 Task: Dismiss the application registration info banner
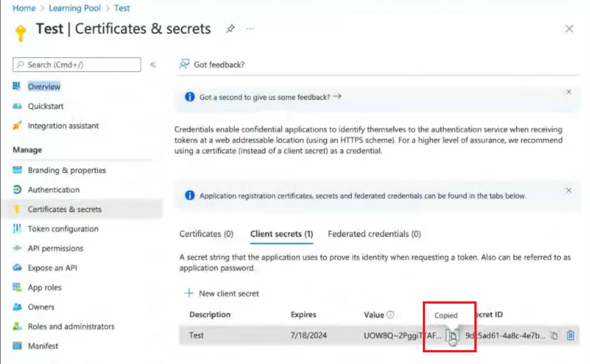coord(569,190)
